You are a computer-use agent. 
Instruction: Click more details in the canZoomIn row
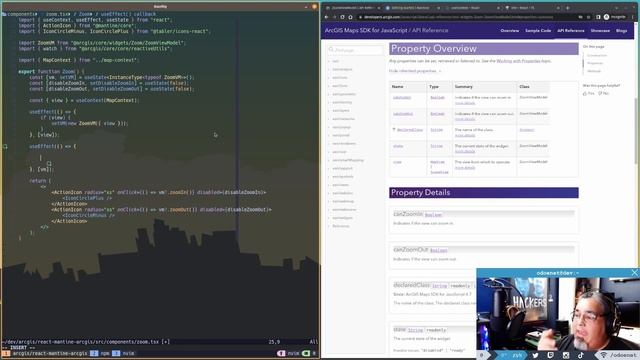point(465,103)
